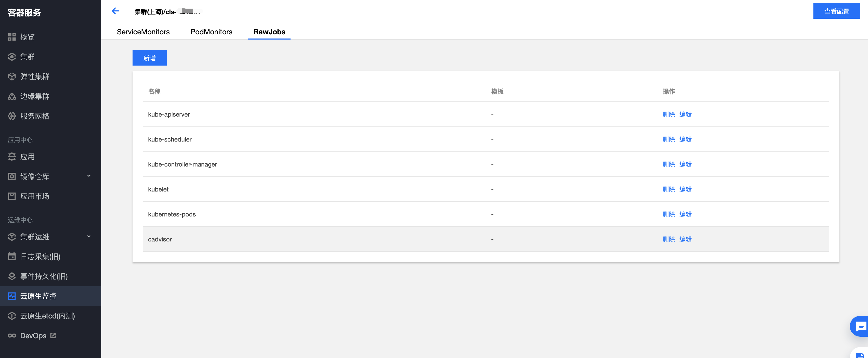Open the 日志采集(旧) calendar icon
The width and height of the screenshot is (868, 358).
12,257
